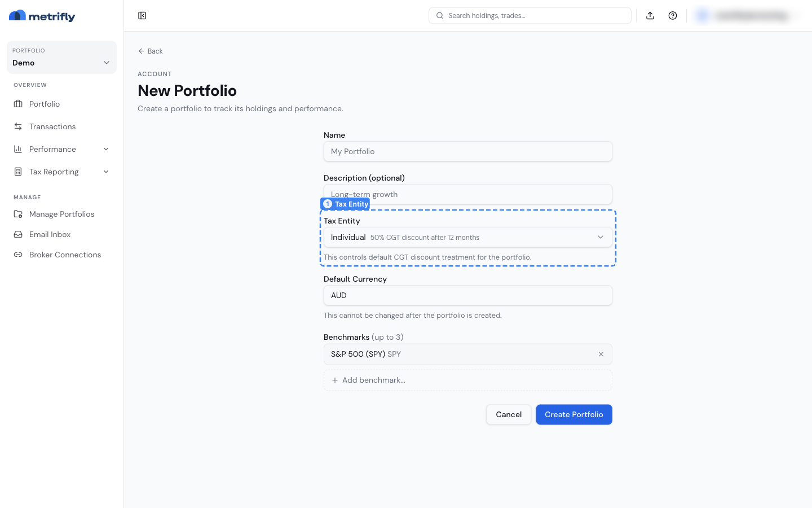Remove the S&P 500 (SPY) benchmark

coord(601,354)
